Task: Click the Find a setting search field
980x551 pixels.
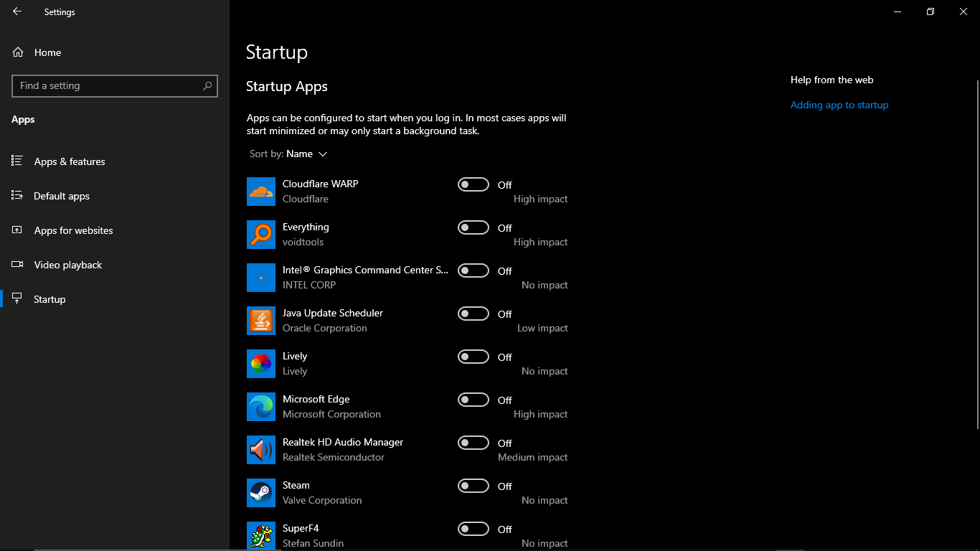Action: pyautogui.click(x=115, y=85)
